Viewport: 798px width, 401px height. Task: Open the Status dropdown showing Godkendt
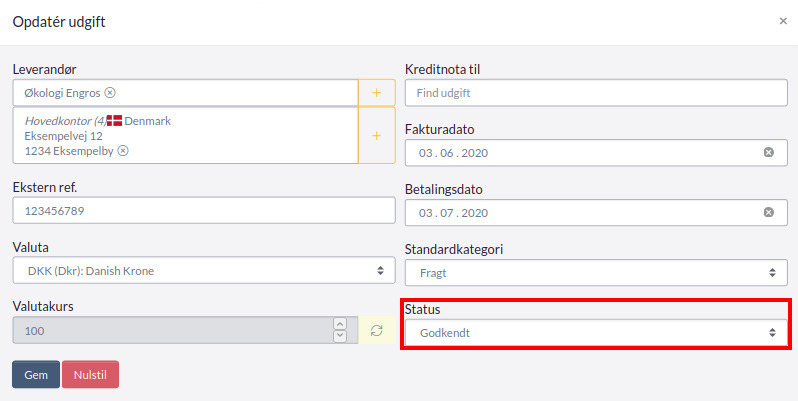pos(596,333)
